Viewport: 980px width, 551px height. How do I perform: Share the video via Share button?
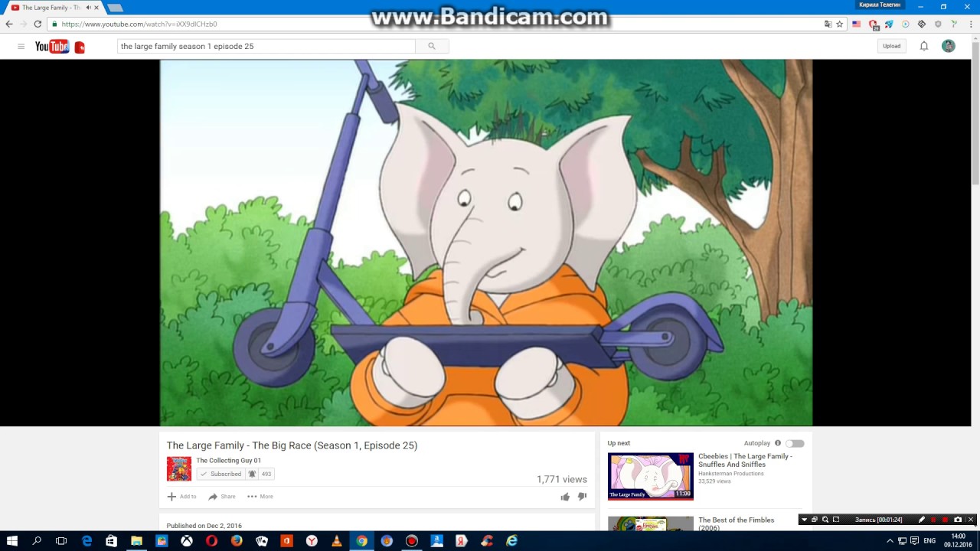pos(222,497)
